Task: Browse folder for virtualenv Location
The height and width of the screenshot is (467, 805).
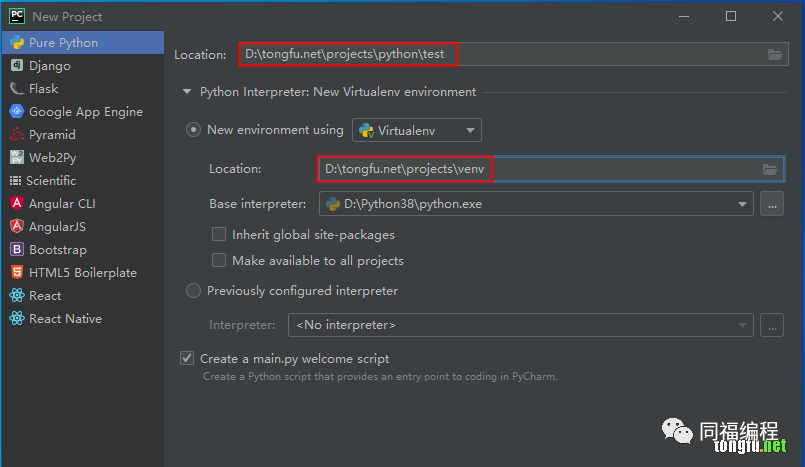Action: [x=770, y=169]
